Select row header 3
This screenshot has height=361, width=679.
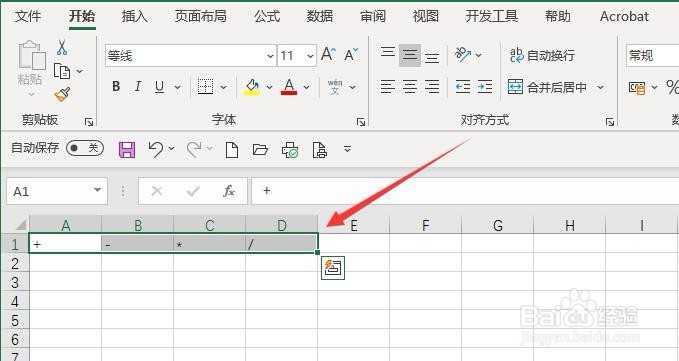[15, 282]
